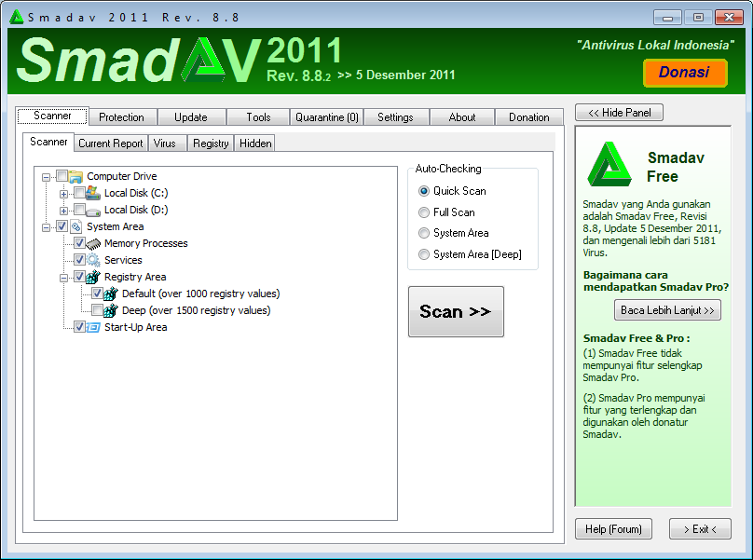The width and height of the screenshot is (753, 560).
Task: Click the Local Disk (D:) drive icon
Action: [x=92, y=210]
